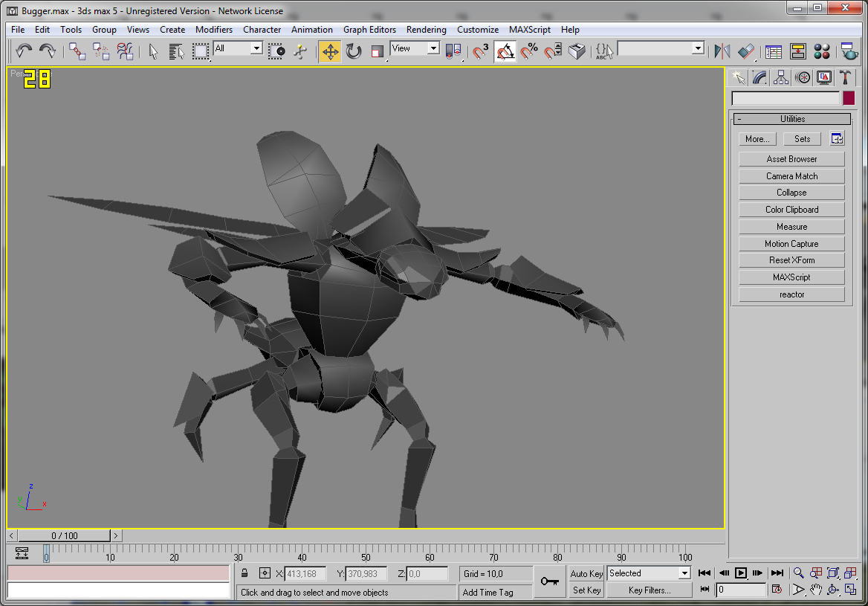Toggle the Selection Lock padlock

point(244,574)
